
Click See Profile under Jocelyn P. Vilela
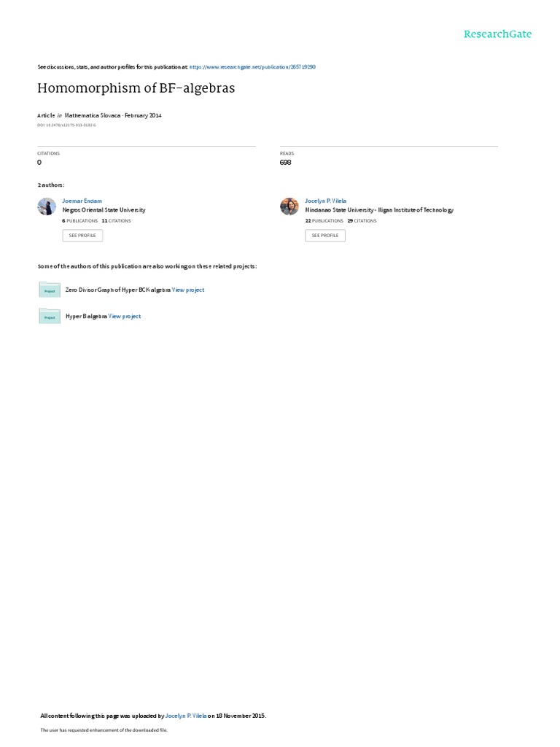325,236
